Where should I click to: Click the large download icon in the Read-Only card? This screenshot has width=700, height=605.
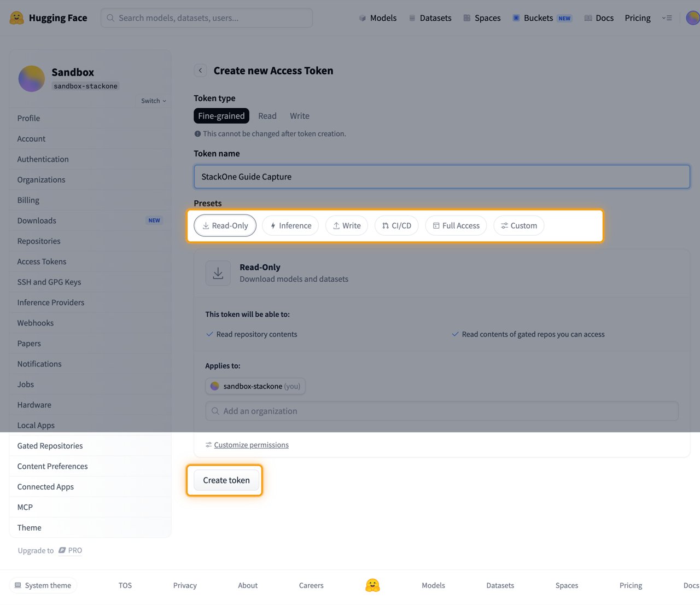218,273
